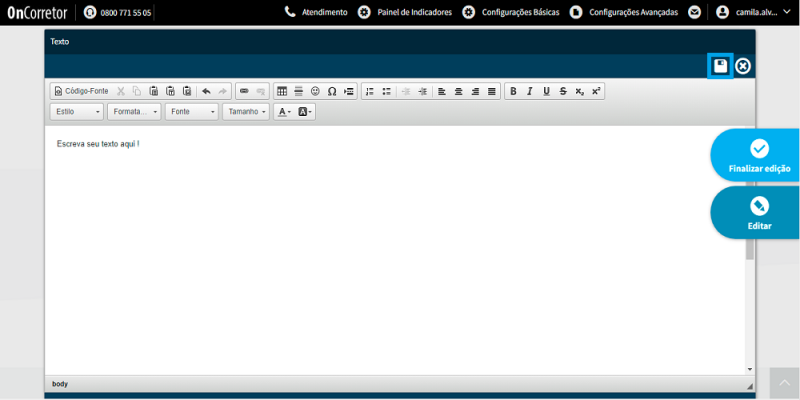The width and height of the screenshot is (800, 400).
Task: Open the Fonte dropdown
Action: (x=192, y=112)
